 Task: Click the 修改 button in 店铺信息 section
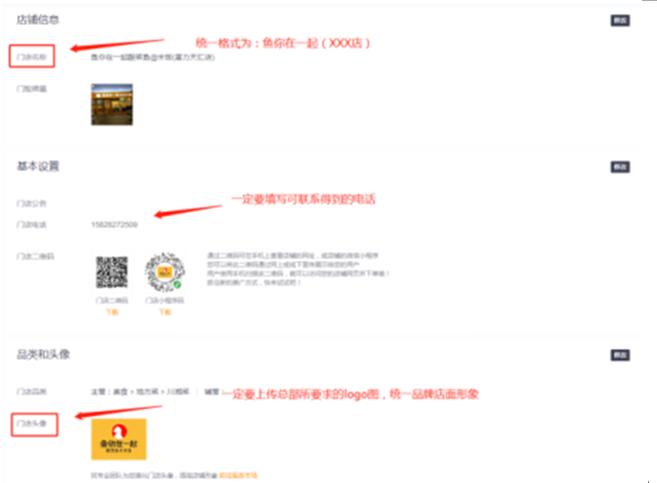pyautogui.click(x=620, y=20)
